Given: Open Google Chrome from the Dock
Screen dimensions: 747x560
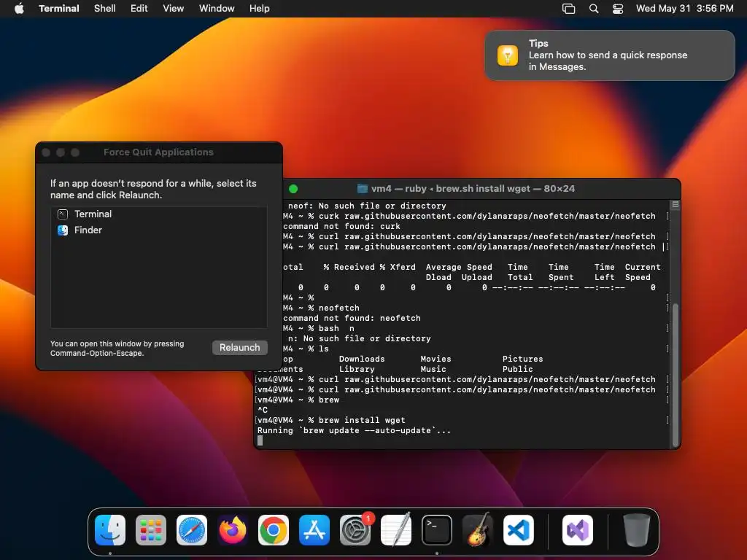Looking at the screenshot, I should point(274,530).
